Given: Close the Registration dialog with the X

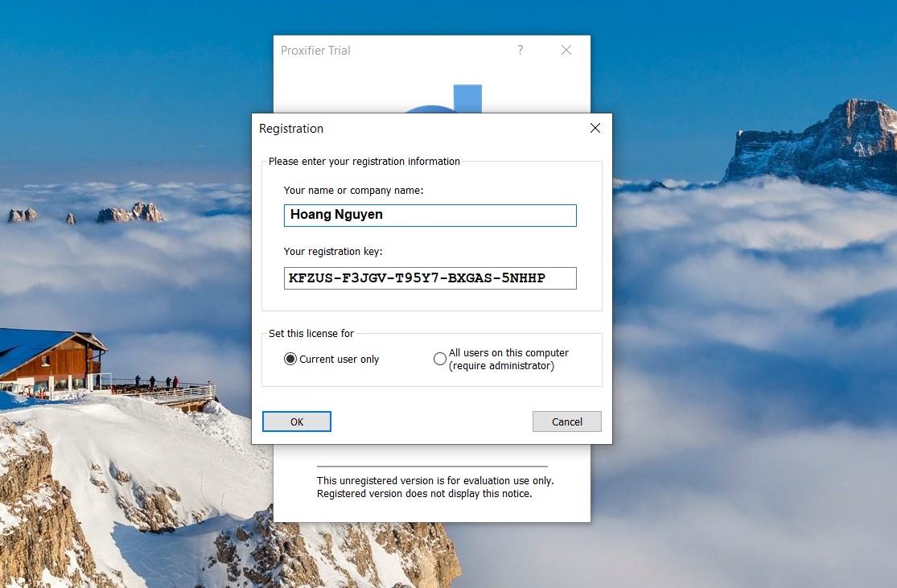Looking at the screenshot, I should pyautogui.click(x=595, y=128).
